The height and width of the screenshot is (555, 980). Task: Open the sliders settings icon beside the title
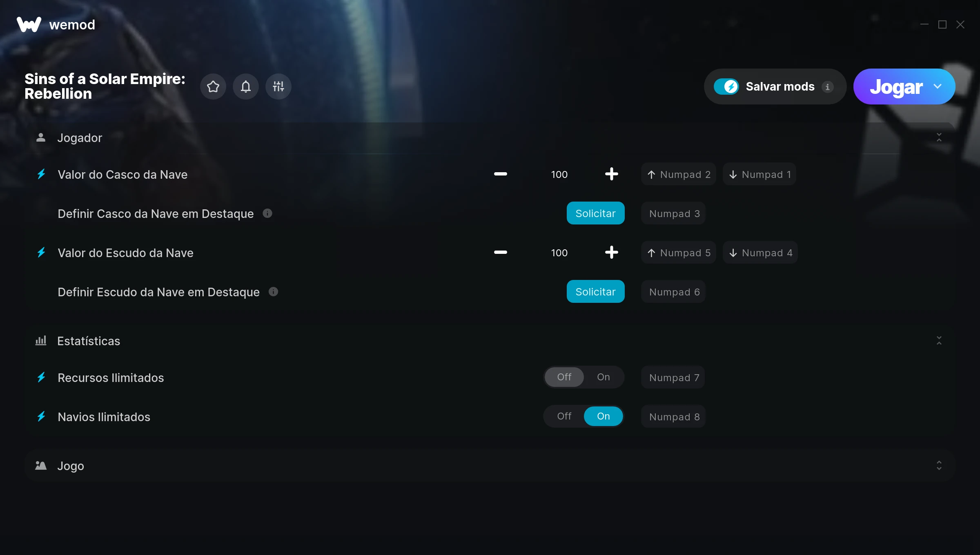[278, 87]
